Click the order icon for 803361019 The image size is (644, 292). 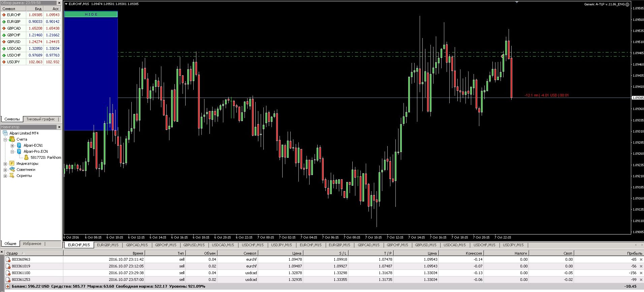coord(8,266)
